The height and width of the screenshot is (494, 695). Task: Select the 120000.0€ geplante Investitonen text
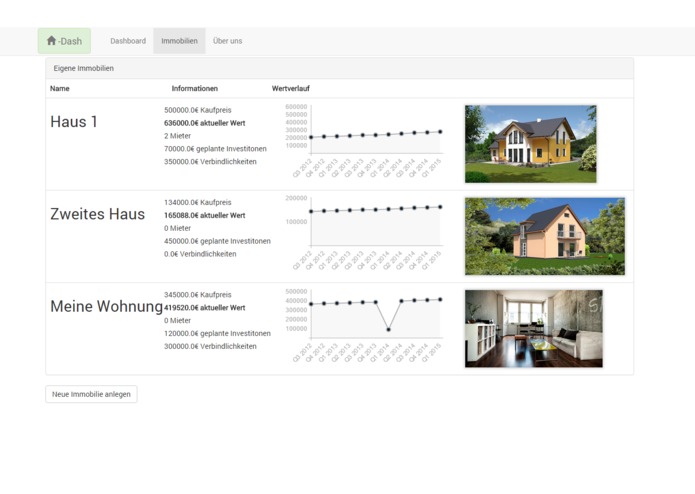point(217,333)
